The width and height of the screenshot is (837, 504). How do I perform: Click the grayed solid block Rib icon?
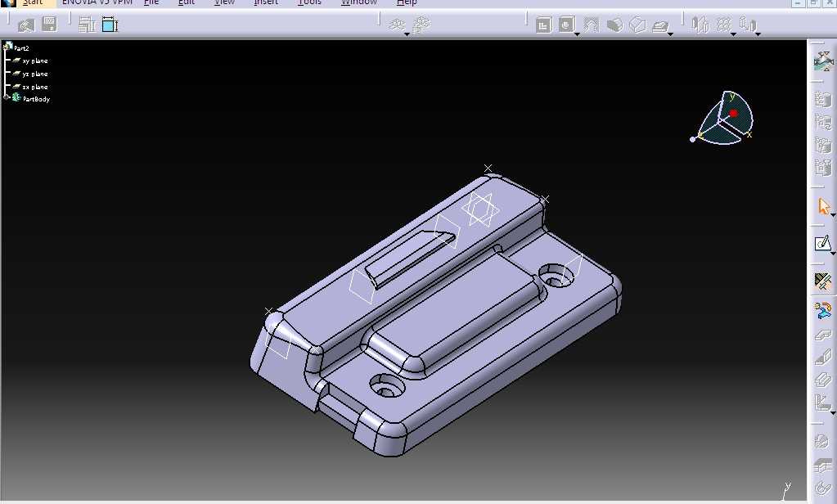point(614,25)
